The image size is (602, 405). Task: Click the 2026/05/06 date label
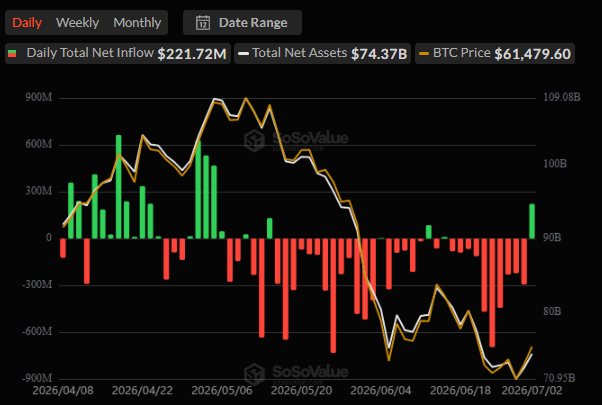[x=222, y=391]
